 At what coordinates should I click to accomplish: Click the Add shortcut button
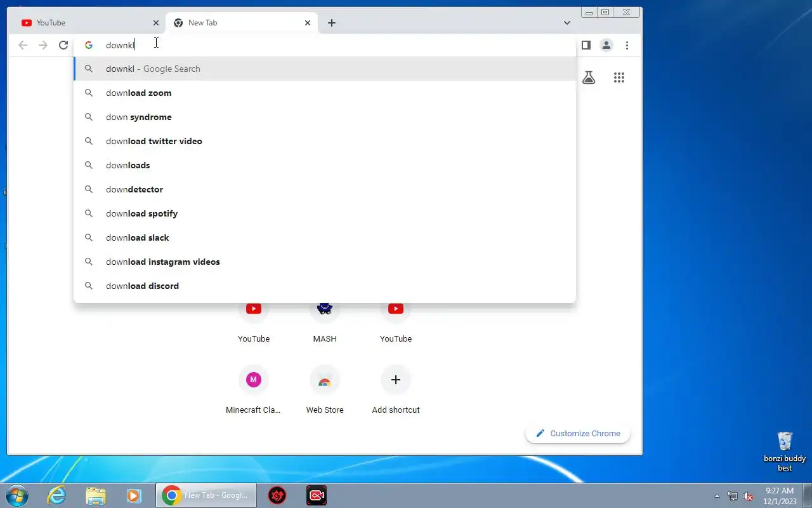tap(396, 391)
